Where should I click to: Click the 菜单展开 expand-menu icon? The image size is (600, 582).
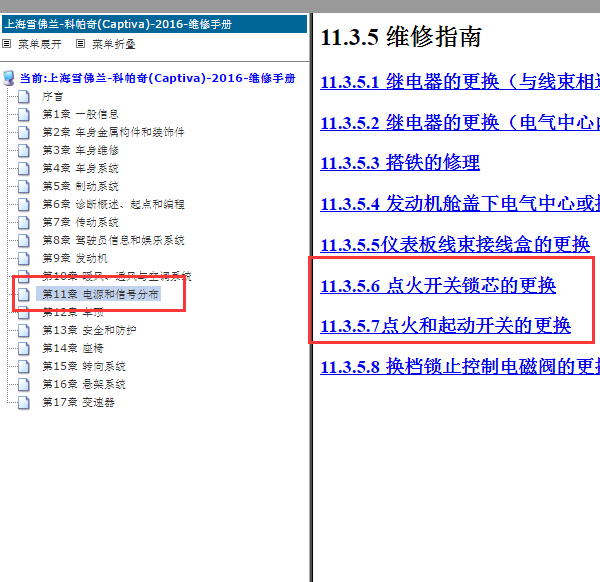pos(7,44)
